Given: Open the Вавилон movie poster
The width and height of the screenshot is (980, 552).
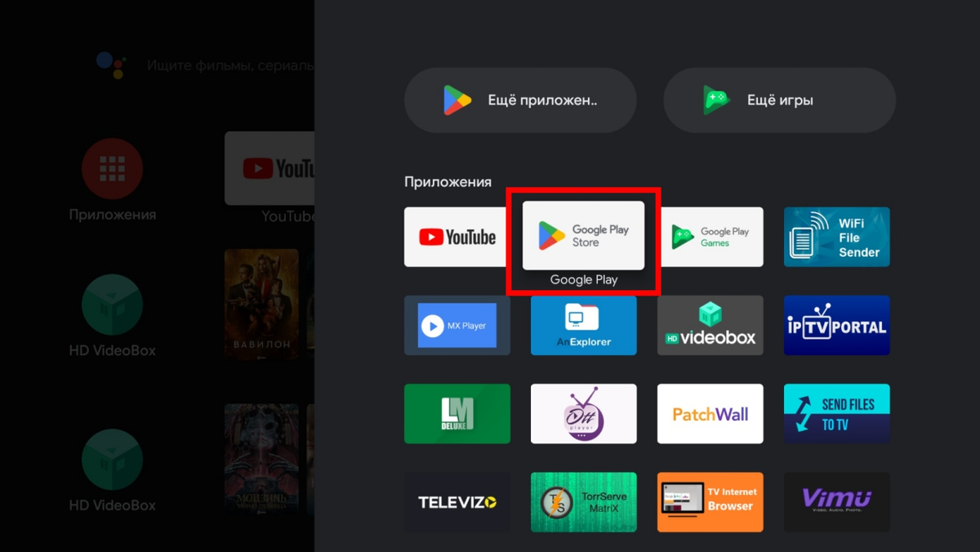Looking at the screenshot, I should pos(261,304).
